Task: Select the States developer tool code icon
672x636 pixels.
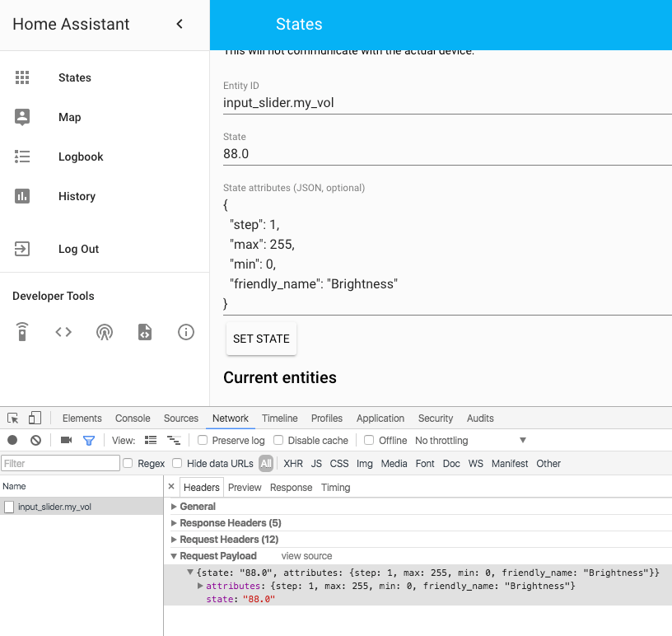Action: coord(63,332)
